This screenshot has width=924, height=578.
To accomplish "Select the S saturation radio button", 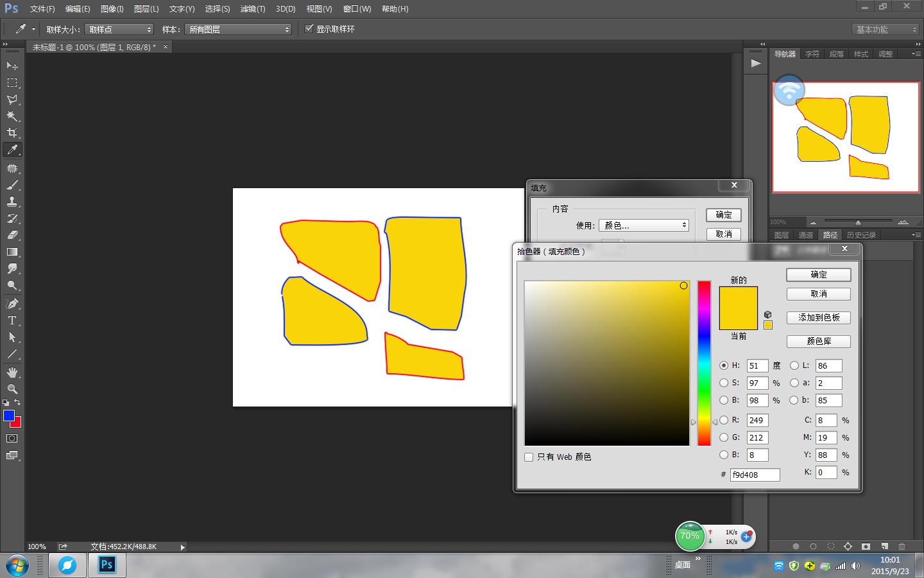I will click(x=724, y=383).
